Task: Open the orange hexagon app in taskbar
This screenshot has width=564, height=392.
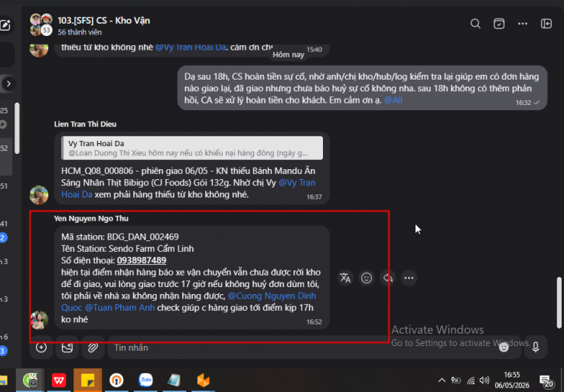Action: point(204,380)
